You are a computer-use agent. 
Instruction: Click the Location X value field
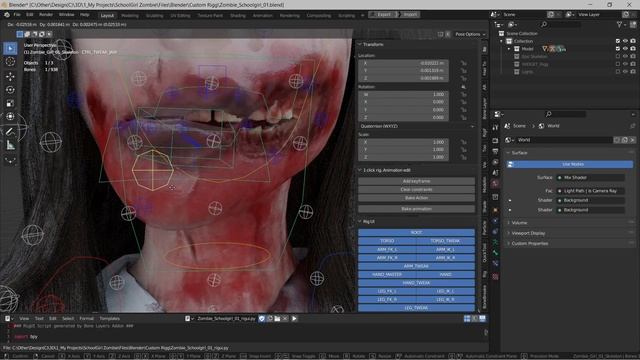tap(403, 63)
